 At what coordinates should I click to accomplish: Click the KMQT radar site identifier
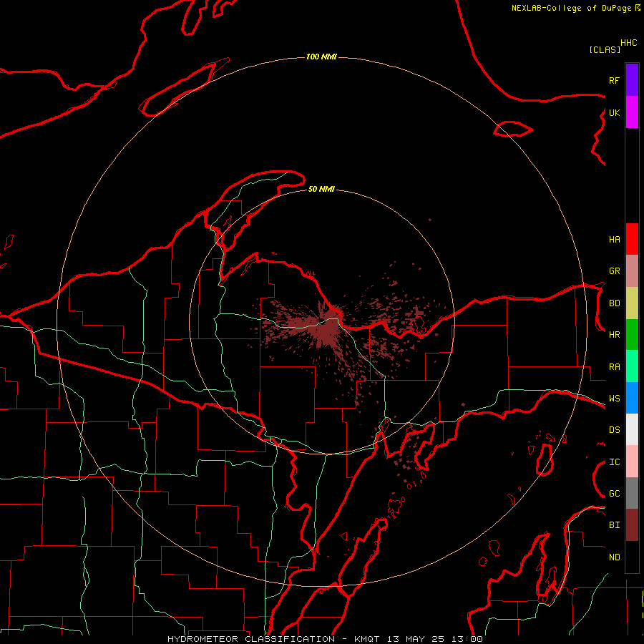click(367, 639)
